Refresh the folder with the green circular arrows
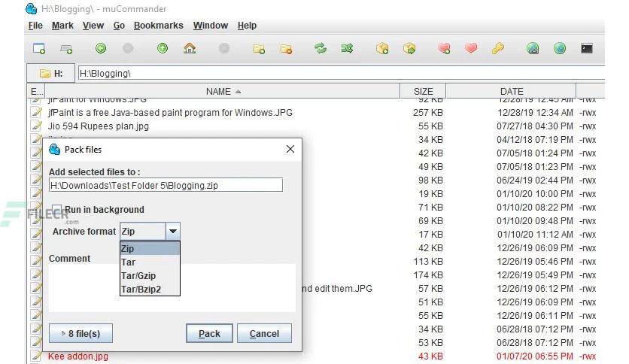This screenshot has height=364, width=629. [320, 48]
